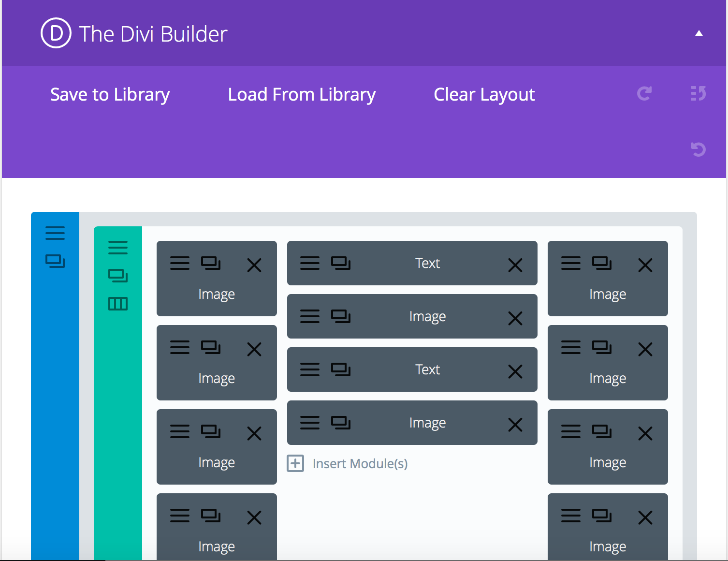Select the 'Text' label of the first Text module
728x561 pixels.
point(427,263)
